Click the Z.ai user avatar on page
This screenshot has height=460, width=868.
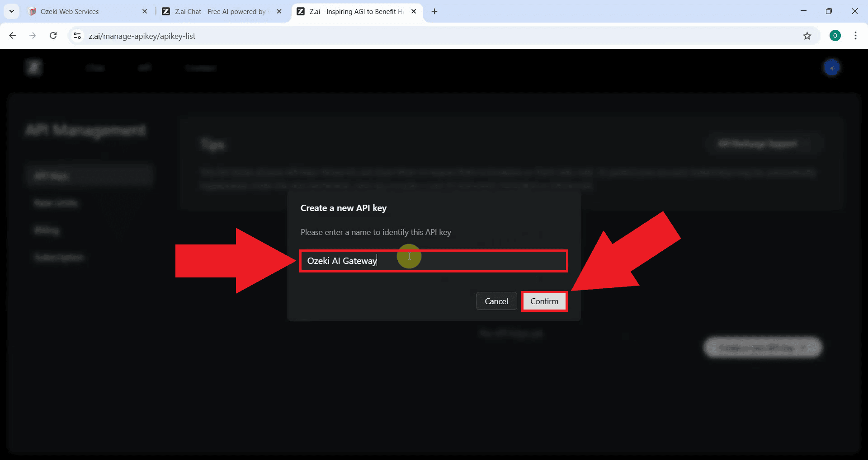coord(831,68)
